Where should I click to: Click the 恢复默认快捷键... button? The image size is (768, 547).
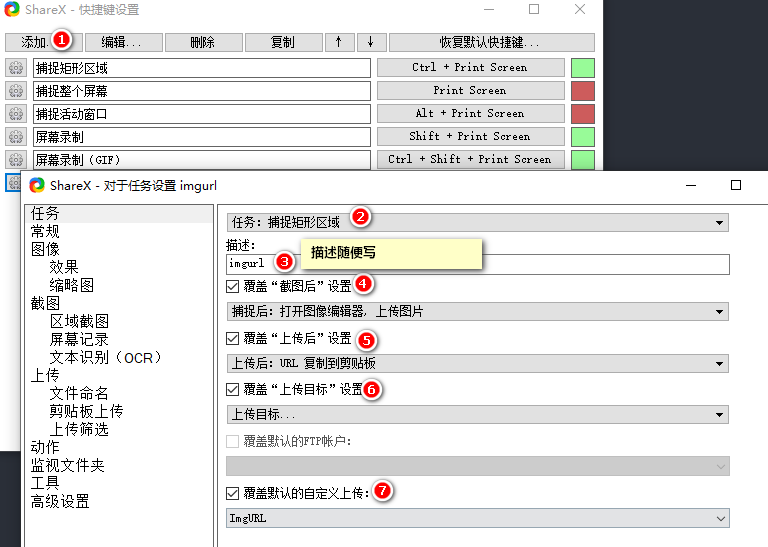coord(491,43)
